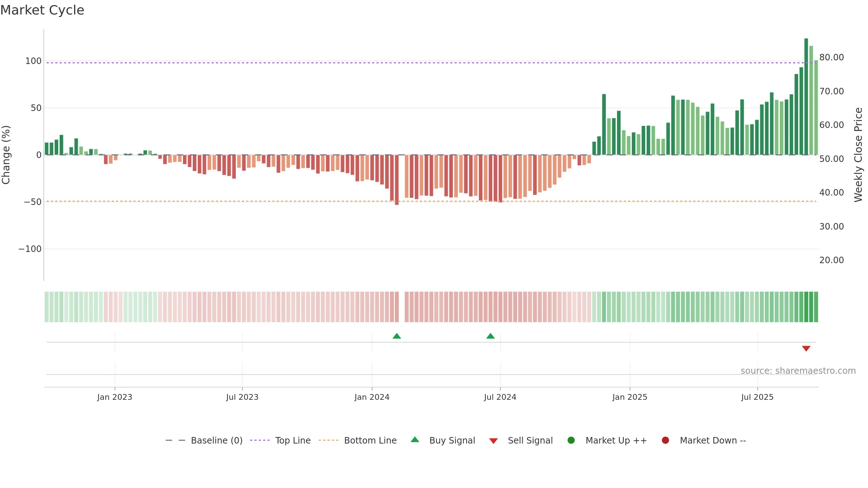Toggle the Sell Signal legend entry
The width and height of the screenshot is (868, 488).
[521, 440]
